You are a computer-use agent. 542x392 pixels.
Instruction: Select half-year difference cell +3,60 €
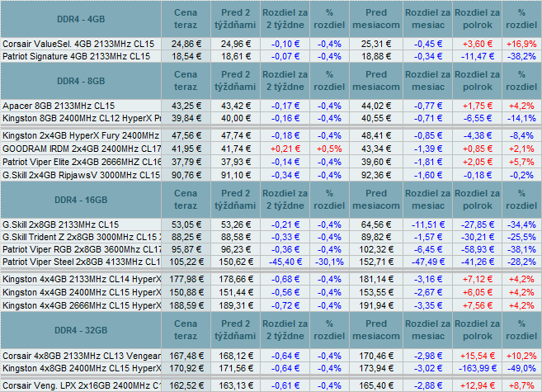(477, 44)
